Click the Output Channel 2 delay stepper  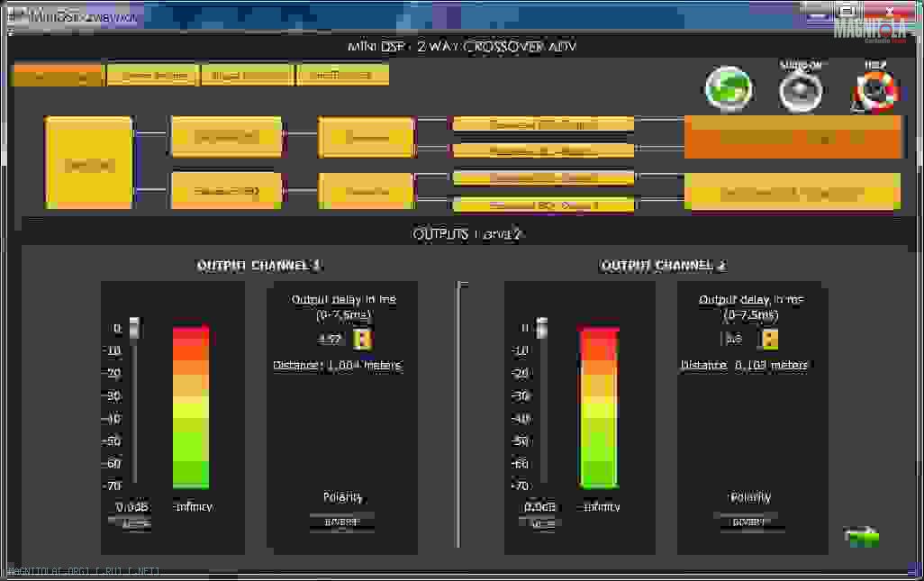pyautogui.click(x=770, y=339)
